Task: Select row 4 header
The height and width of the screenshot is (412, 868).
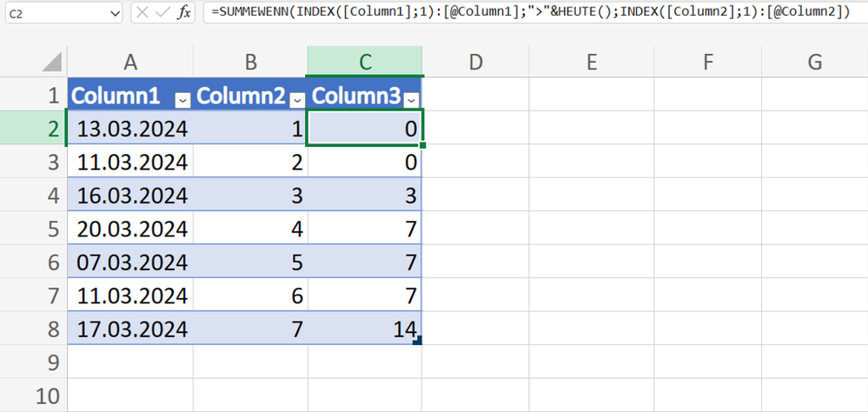Action: click(x=33, y=195)
